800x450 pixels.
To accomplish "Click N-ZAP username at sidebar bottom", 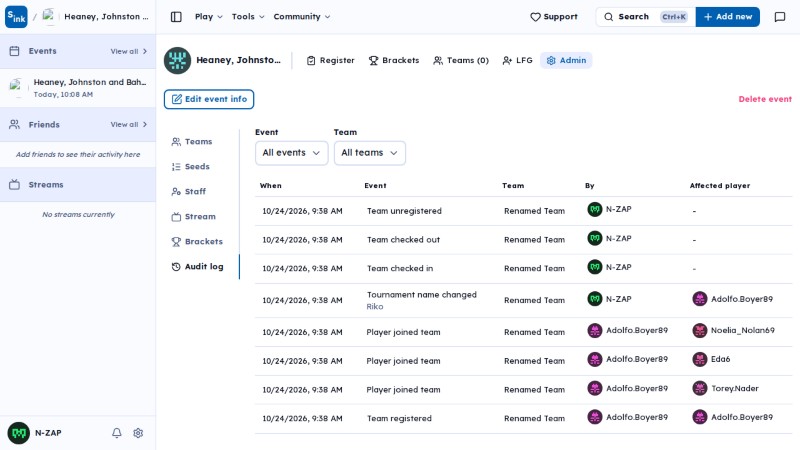I will coord(48,433).
